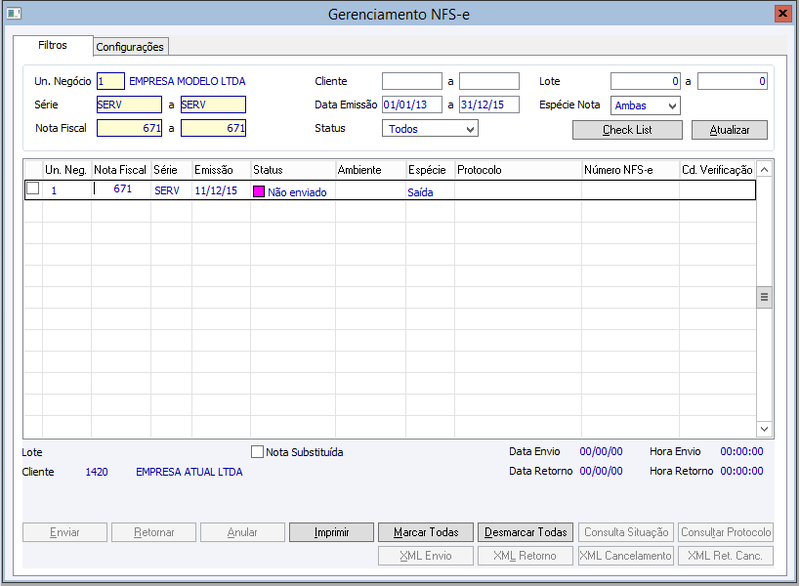
Task: Click the Ambiente column header
Action: (x=370, y=170)
